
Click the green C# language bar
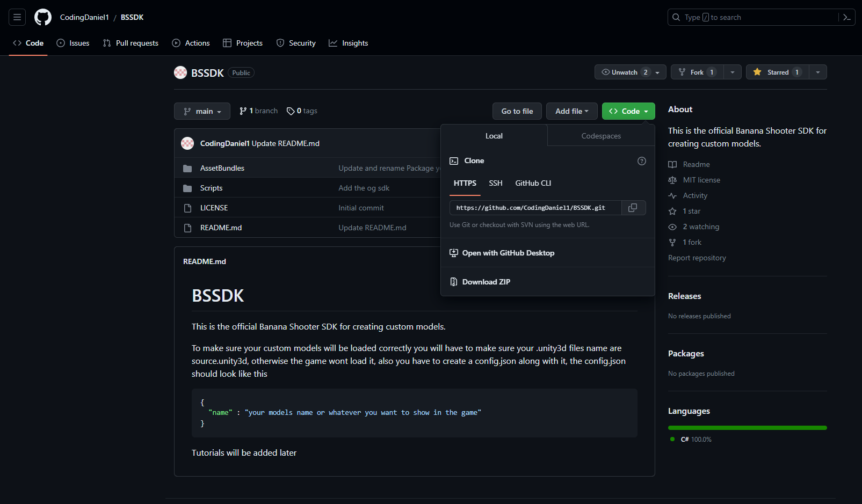748,428
